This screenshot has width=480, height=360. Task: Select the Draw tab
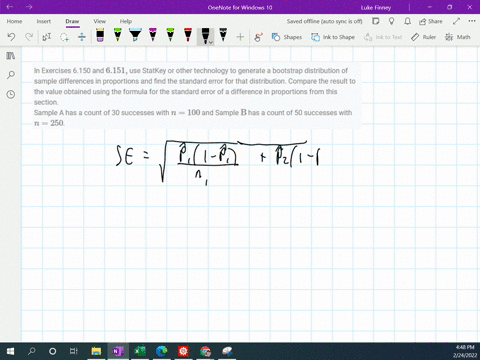click(x=72, y=21)
